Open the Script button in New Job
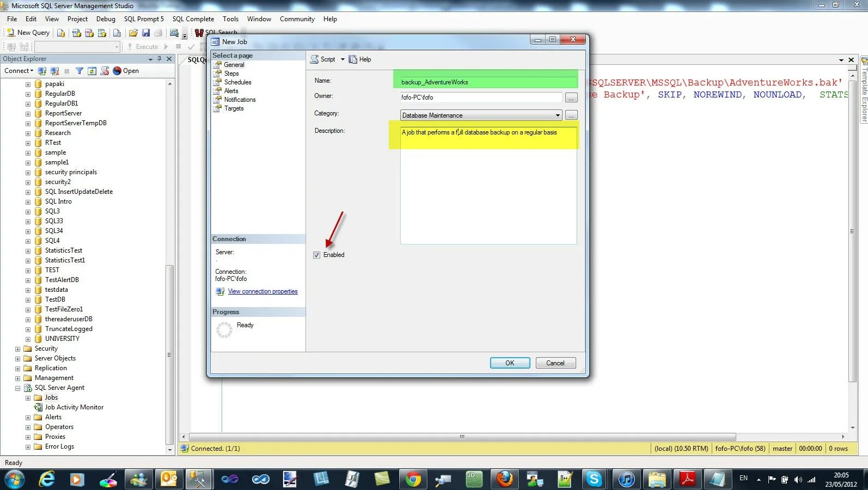 pos(323,59)
